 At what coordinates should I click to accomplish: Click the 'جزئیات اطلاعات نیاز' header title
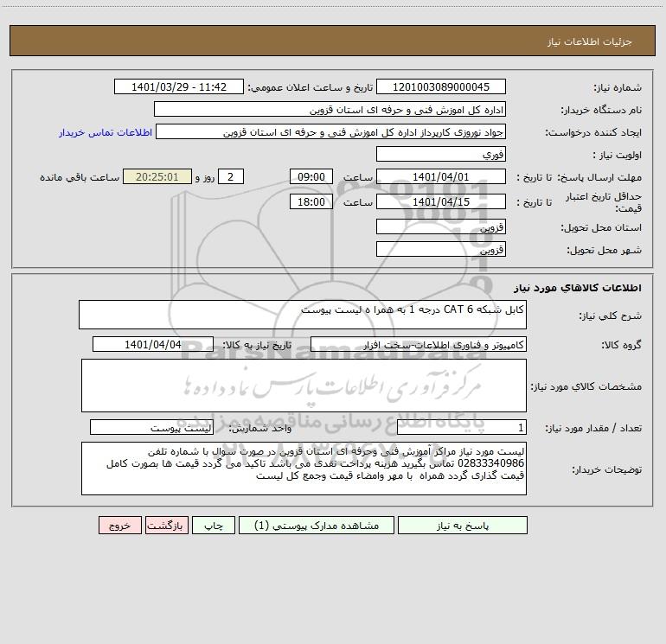590,41
